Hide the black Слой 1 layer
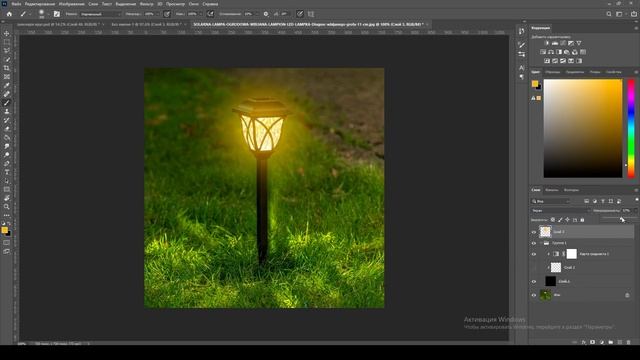Viewport: 640px width, 360px height. tap(533, 282)
